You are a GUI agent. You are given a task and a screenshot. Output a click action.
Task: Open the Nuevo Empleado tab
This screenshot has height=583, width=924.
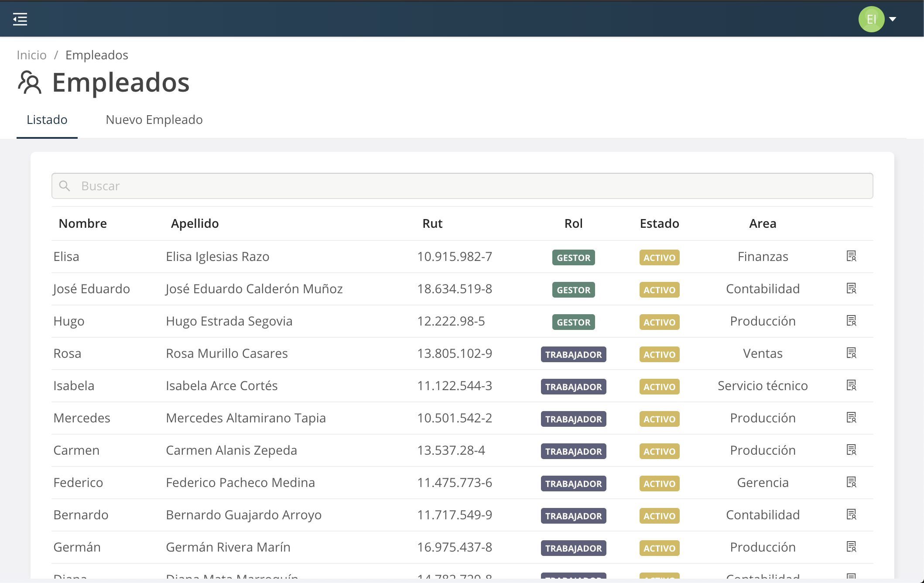(154, 120)
